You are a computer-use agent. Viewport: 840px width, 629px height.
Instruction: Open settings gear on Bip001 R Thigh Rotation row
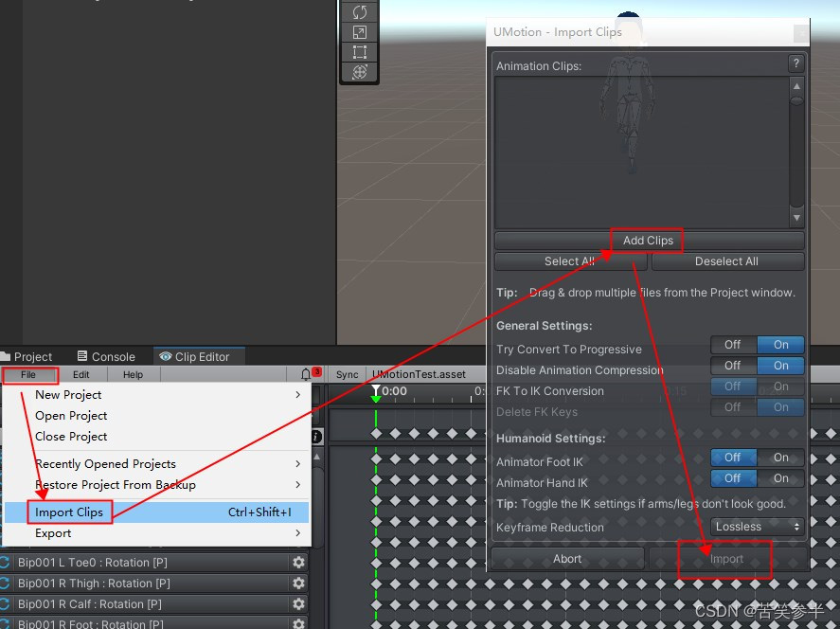click(x=299, y=582)
